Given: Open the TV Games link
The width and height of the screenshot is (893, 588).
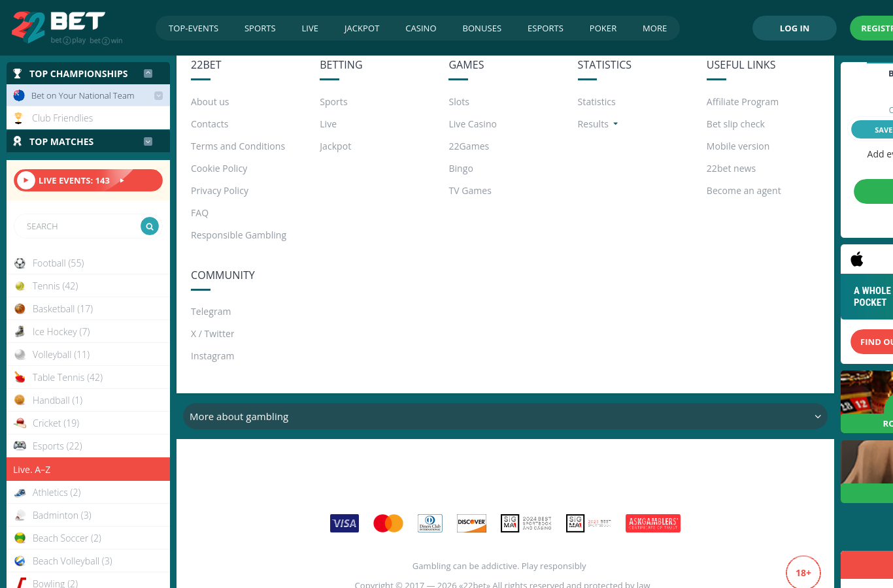Looking at the screenshot, I should pos(470,191).
